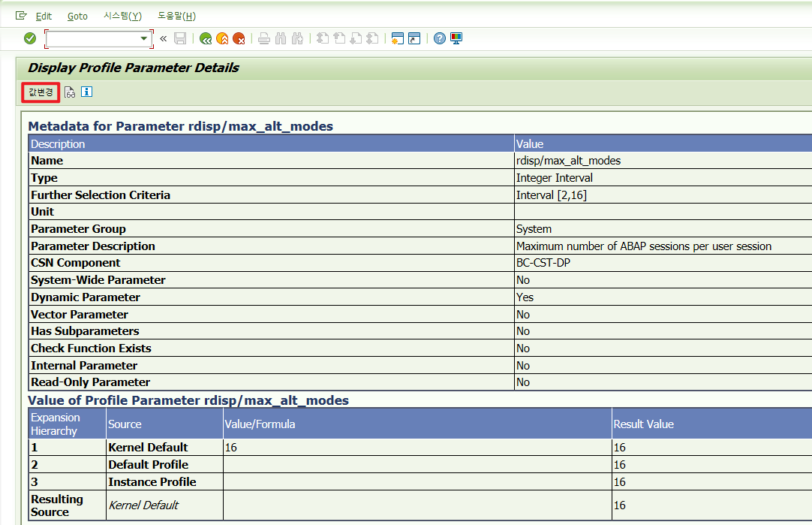Click the 'Parameter Group' value System

click(534, 229)
